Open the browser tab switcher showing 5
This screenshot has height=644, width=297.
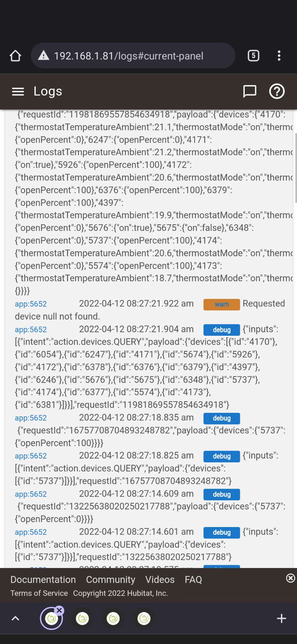(253, 56)
